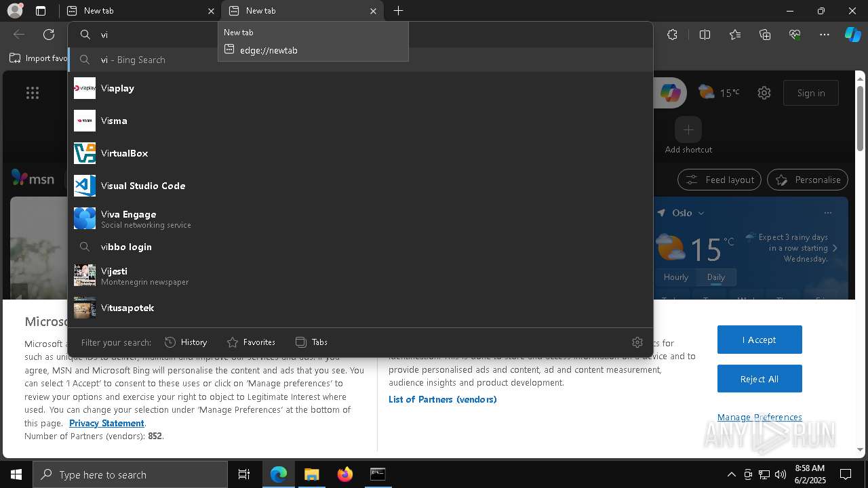This screenshot has height=488, width=868.
Task: Select the Visma suggestion
Action: coord(360,121)
